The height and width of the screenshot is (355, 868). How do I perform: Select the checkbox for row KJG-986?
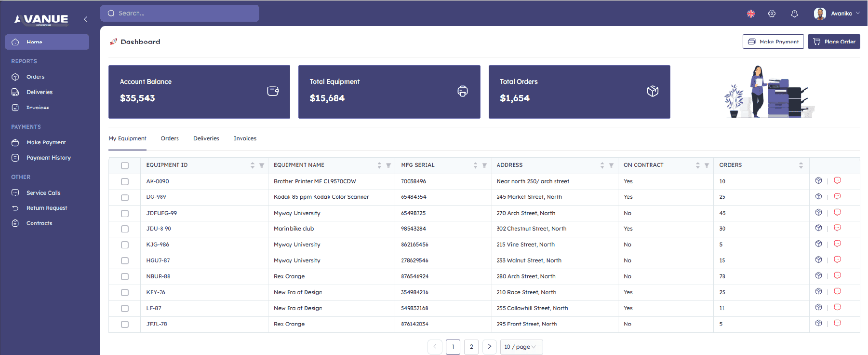pyautogui.click(x=125, y=245)
